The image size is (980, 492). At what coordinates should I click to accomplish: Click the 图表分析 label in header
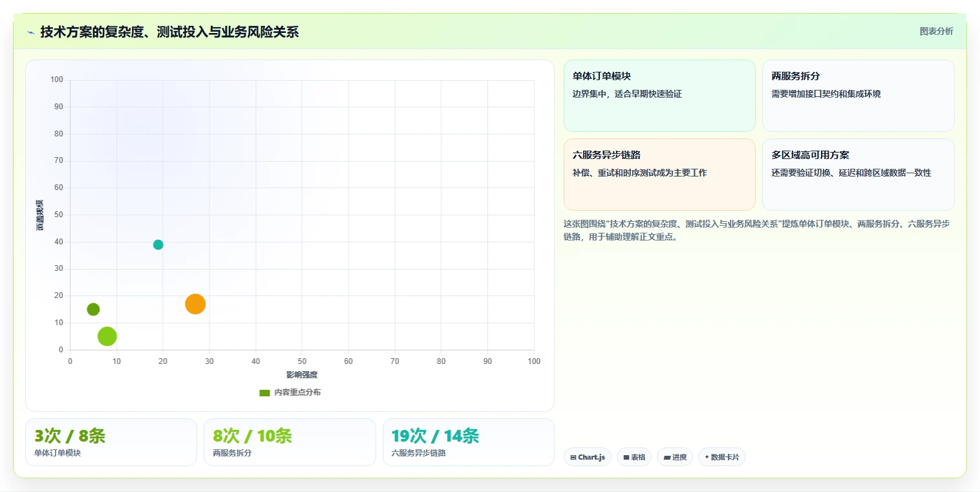[936, 31]
